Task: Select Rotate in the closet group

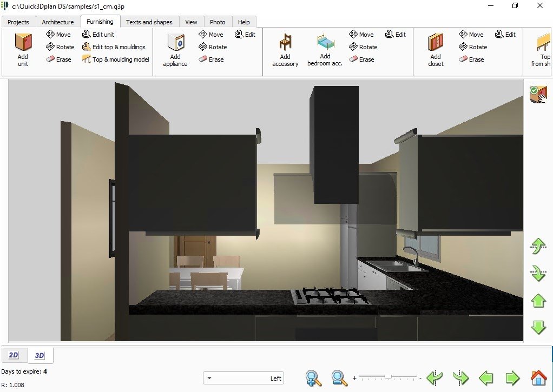Action: tap(473, 47)
